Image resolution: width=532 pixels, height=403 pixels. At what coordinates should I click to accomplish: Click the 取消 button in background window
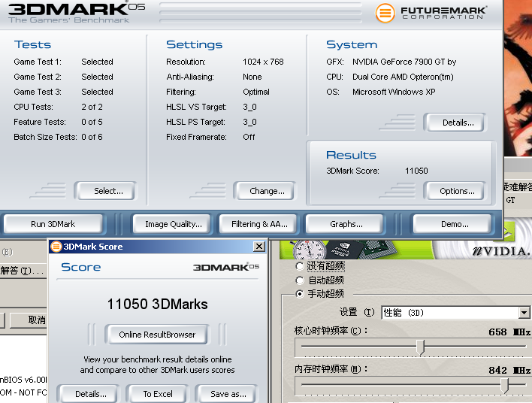point(29,320)
